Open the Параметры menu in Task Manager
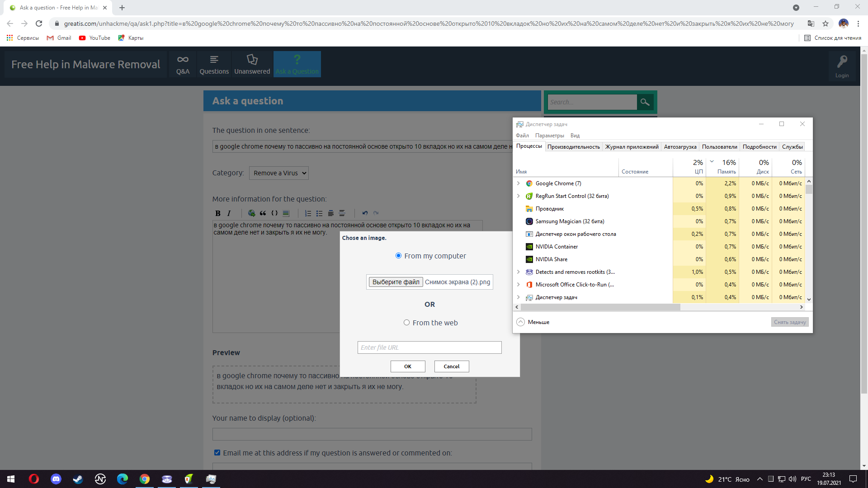Image resolution: width=868 pixels, height=488 pixels. pyautogui.click(x=549, y=136)
